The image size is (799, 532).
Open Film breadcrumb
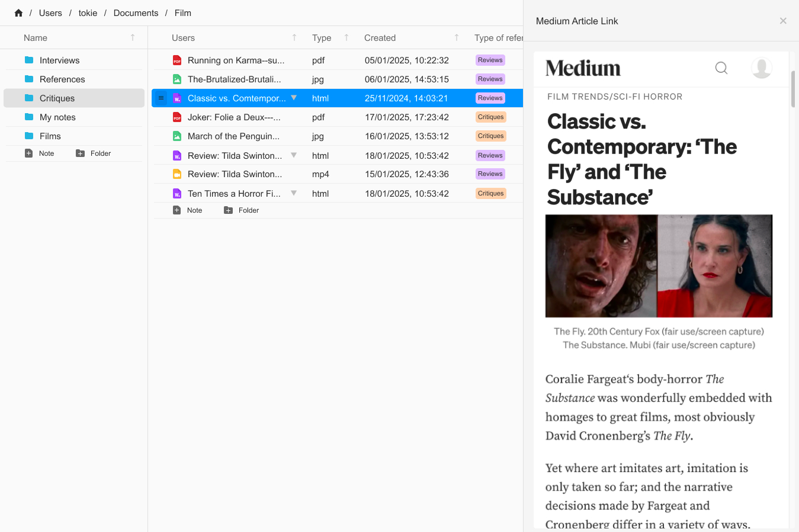pos(182,13)
